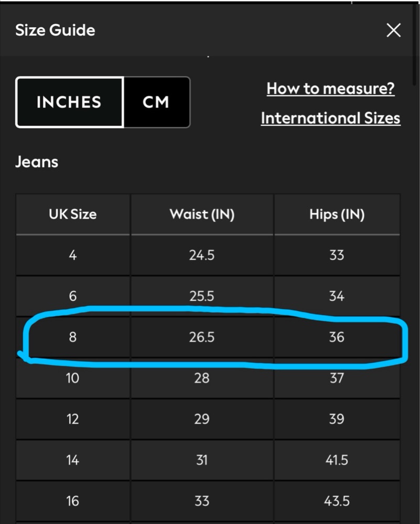This screenshot has height=524, width=420.
Task: Click the hips value 36
Action: tap(337, 337)
